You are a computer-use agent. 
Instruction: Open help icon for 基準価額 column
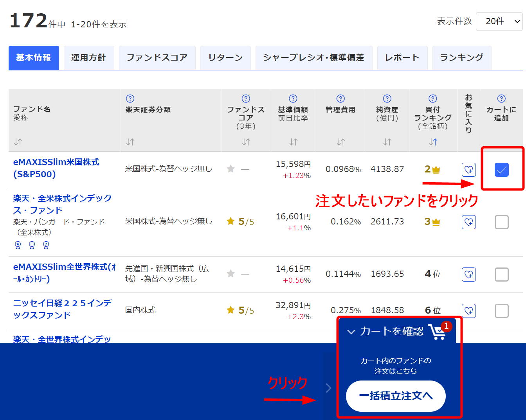293,99
